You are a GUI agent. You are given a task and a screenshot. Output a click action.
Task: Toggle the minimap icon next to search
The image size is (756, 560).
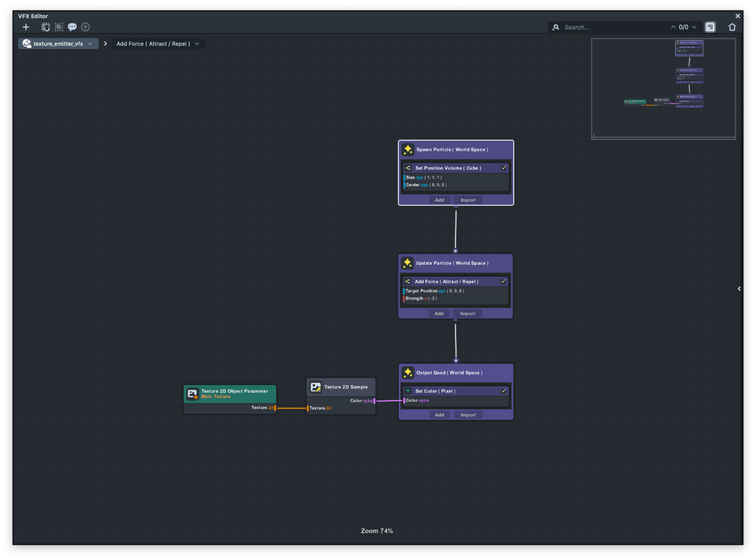click(x=710, y=27)
